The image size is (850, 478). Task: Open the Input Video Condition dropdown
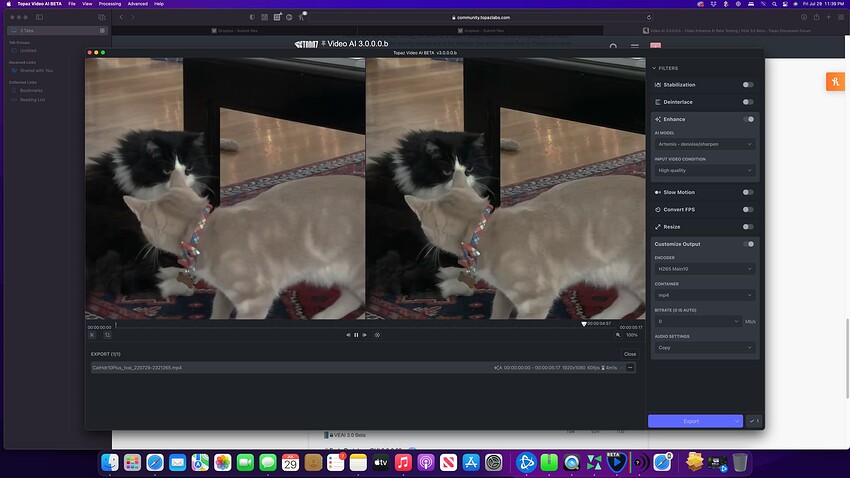(x=704, y=170)
